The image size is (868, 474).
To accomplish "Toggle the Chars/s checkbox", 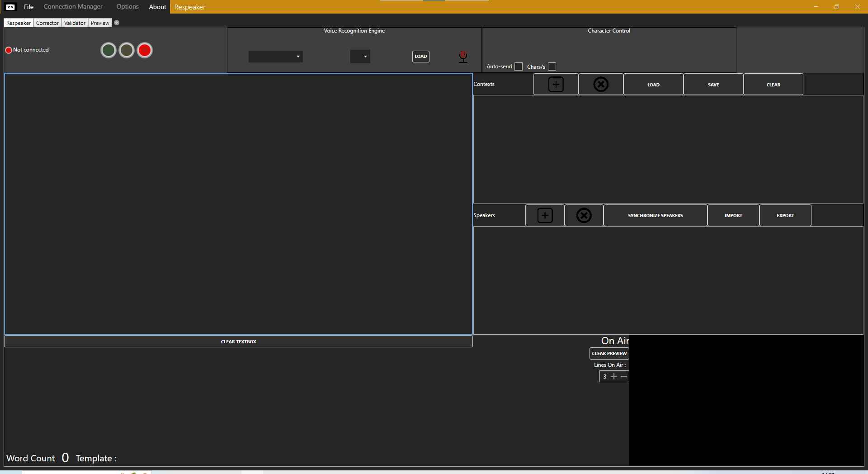I will tap(552, 66).
